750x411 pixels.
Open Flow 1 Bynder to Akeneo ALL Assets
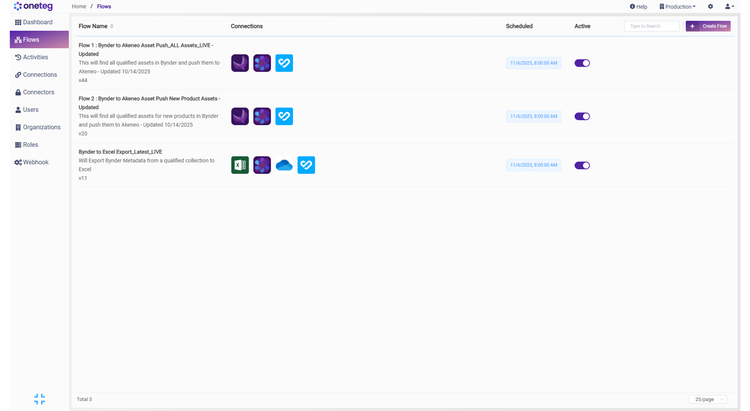146,50
